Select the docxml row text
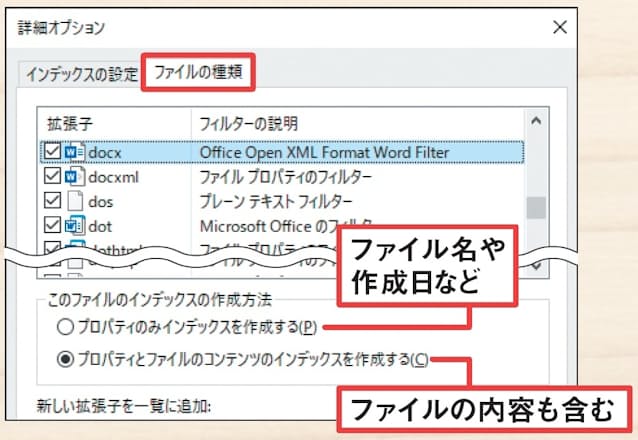 [114, 177]
